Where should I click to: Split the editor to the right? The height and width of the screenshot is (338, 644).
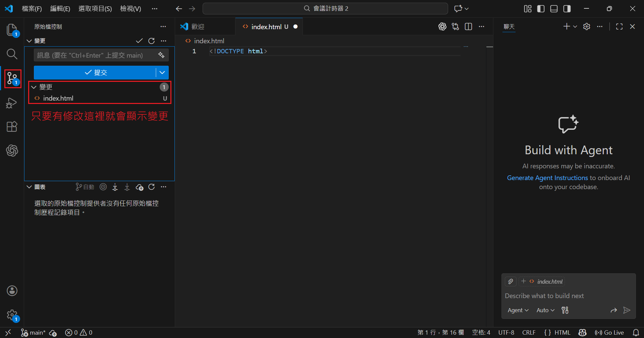pyautogui.click(x=469, y=27)
